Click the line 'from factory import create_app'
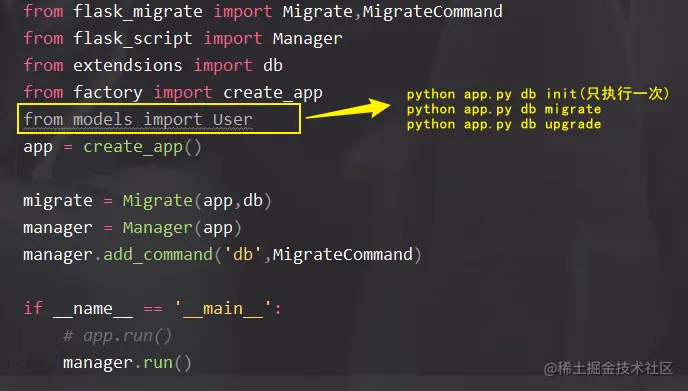The height and width of the screenshot is (391, 688). click(x=173, y=93)
